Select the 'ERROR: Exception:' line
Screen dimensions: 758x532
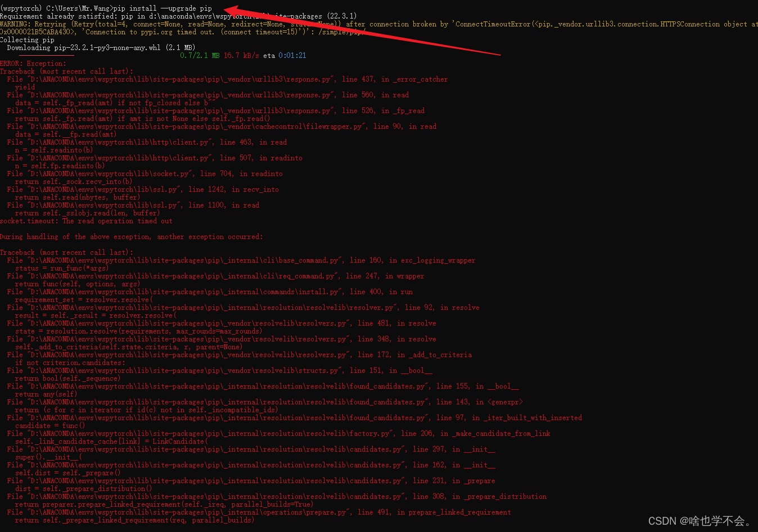(33, 64)
